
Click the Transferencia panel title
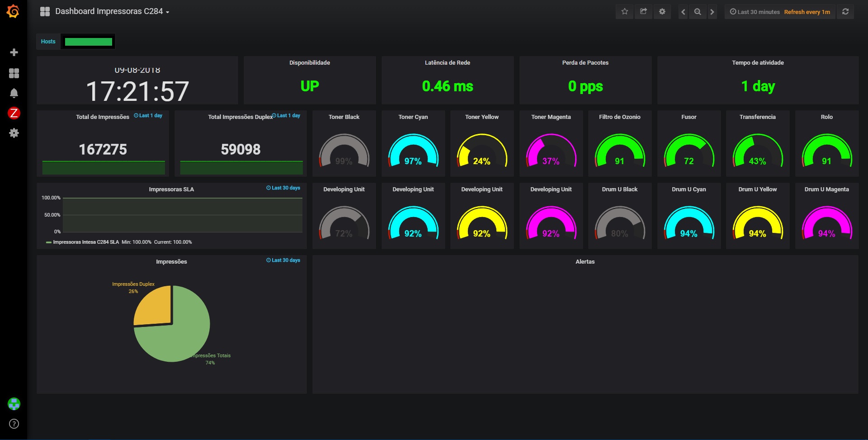[758, 117]
